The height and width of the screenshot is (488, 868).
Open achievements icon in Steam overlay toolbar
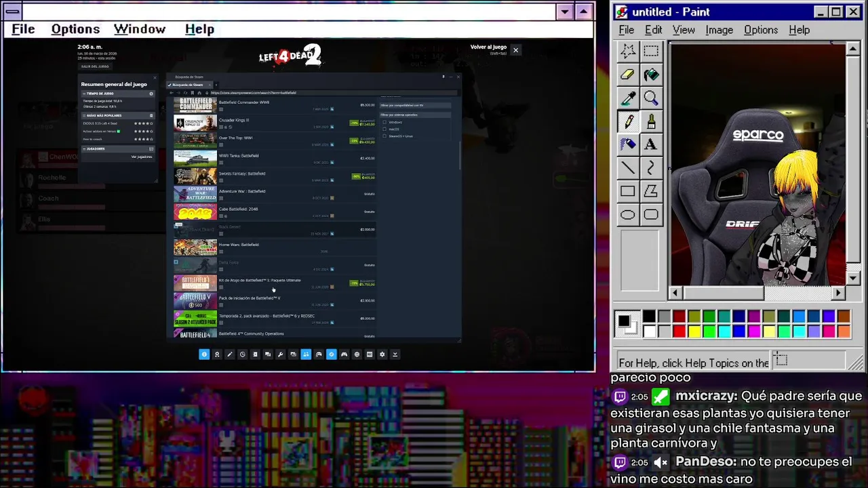point(217,354)
